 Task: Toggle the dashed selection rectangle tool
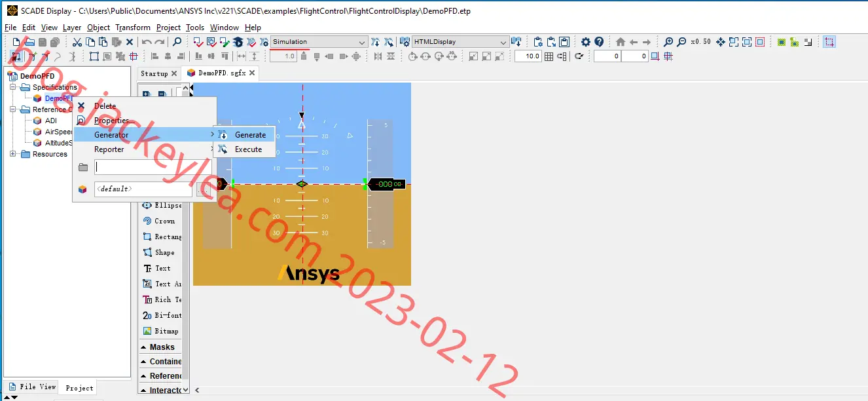829,42
